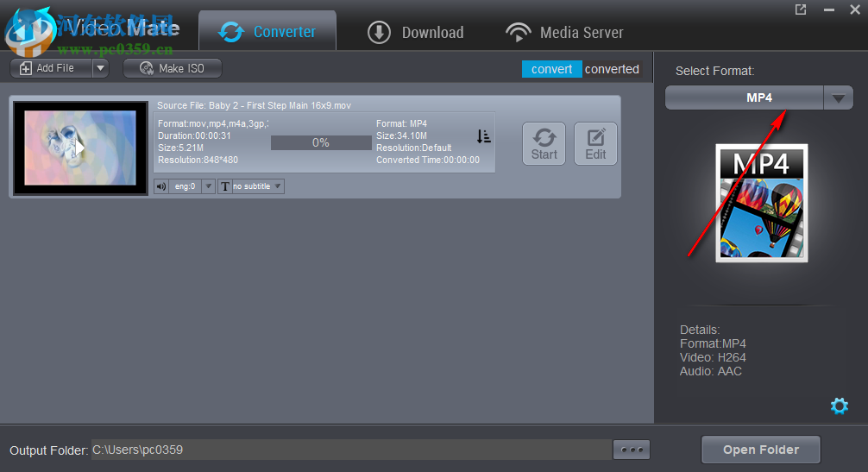Minimize the Video Mate window
Viewport: 868px width, 472px height.
click(x=828, y=9)
